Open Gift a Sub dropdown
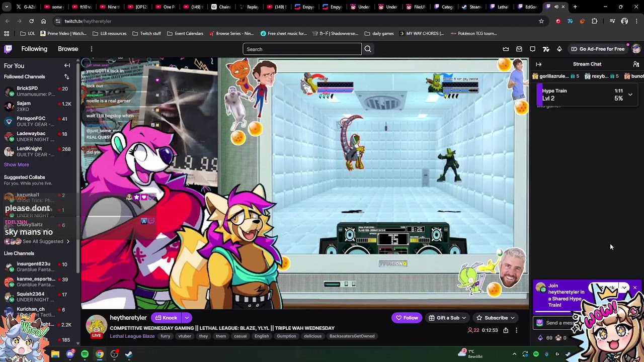Image resolution: width=644 pixels, height=362 pixels. tap(447, 318)
